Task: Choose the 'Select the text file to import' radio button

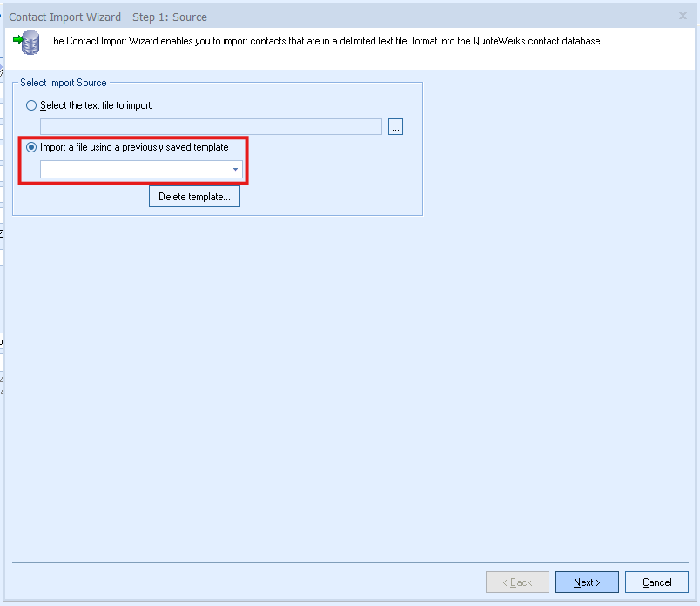Action: 32,105
